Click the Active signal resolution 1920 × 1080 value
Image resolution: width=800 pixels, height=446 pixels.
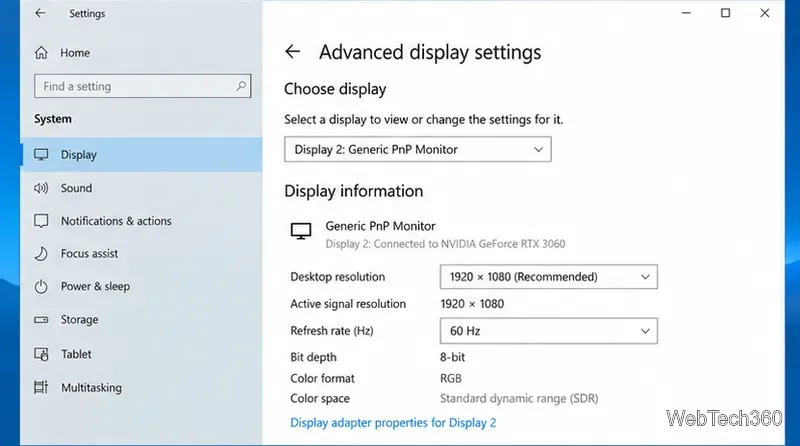pos(472,304)
